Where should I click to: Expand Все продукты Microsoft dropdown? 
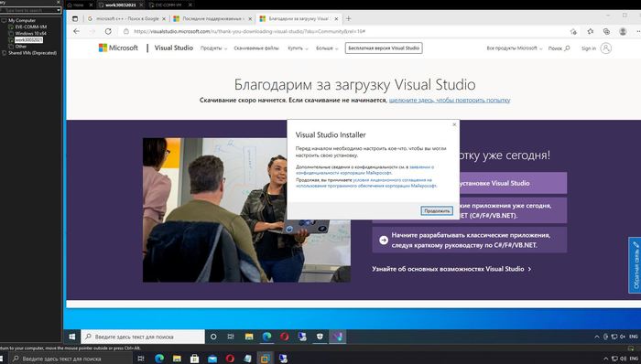coord(515,48)
